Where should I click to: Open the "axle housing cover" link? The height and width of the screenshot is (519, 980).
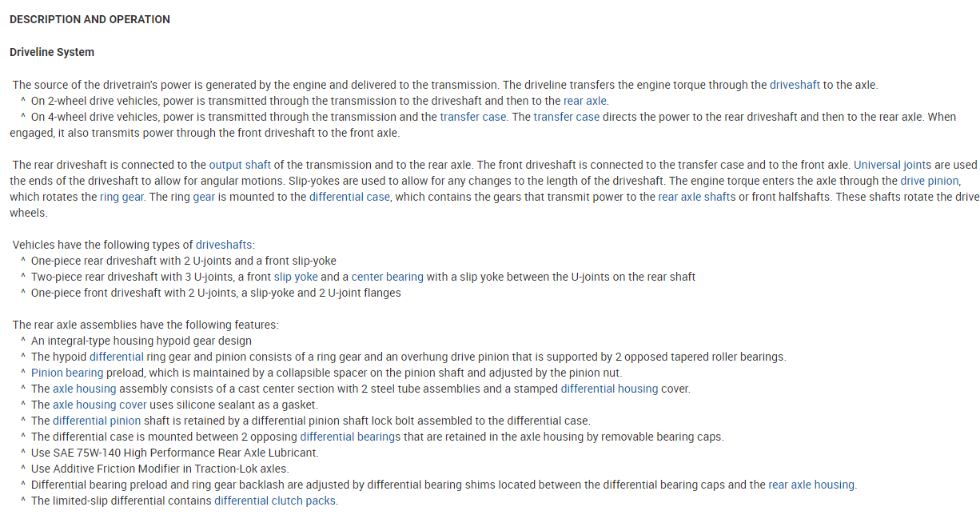[99, 405]
